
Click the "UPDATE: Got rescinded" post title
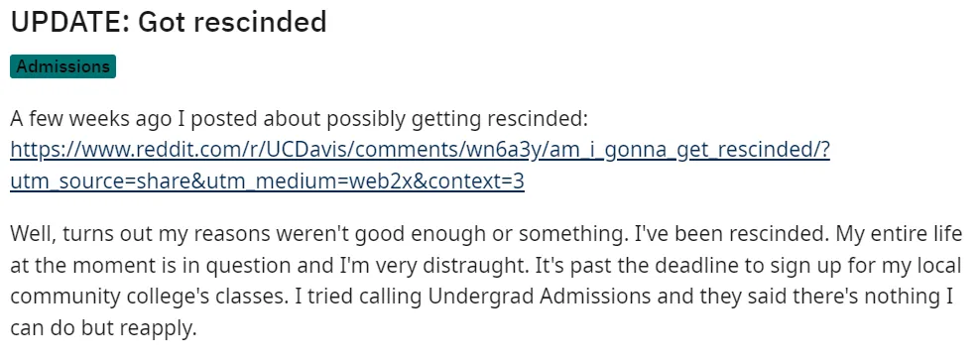coord(169,23)
